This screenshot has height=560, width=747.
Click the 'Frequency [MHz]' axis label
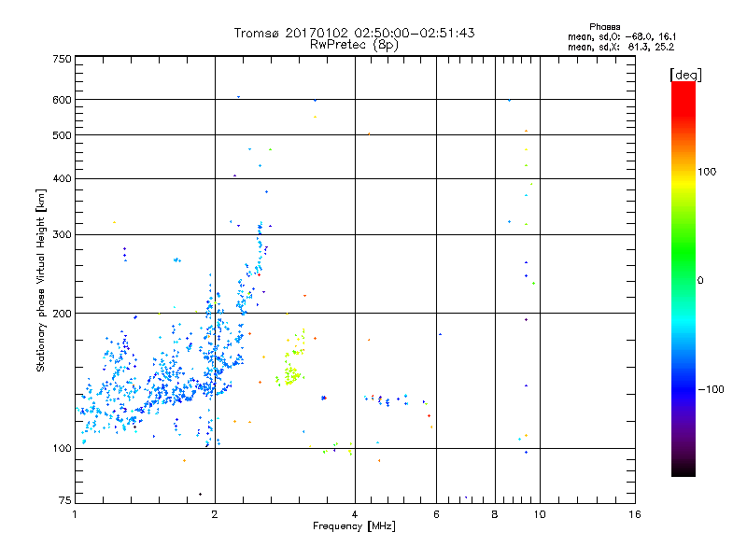pyautogui.click(x=354, y=526)
